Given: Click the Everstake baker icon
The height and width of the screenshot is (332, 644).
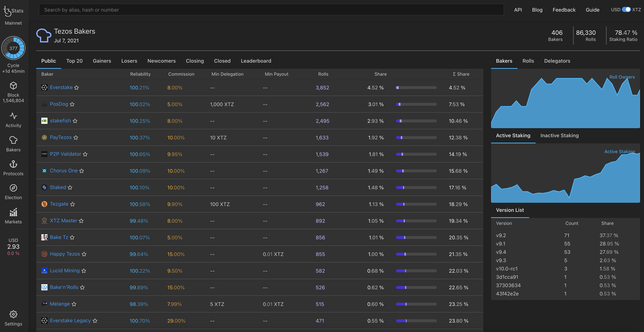Looking at the screenshot, I should [x=43, y=88].
